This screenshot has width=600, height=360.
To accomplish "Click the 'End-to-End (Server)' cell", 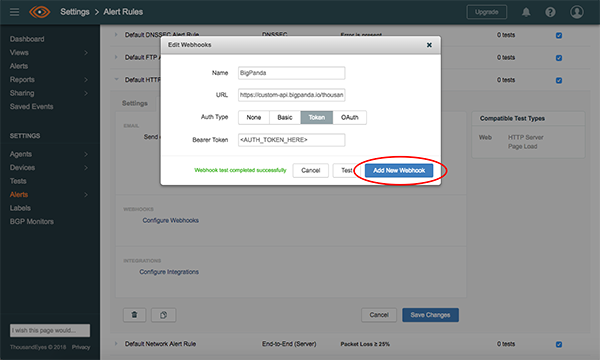I will (x=289, y=344).
